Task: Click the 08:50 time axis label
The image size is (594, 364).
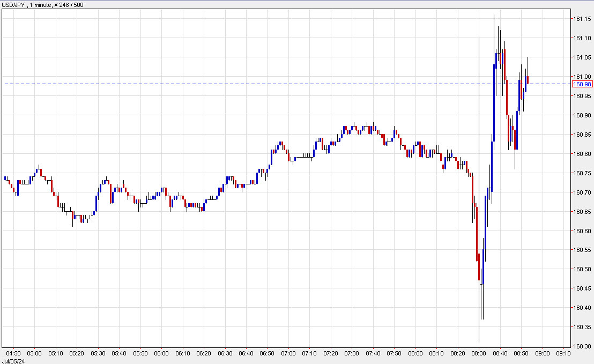Action: 521,353
